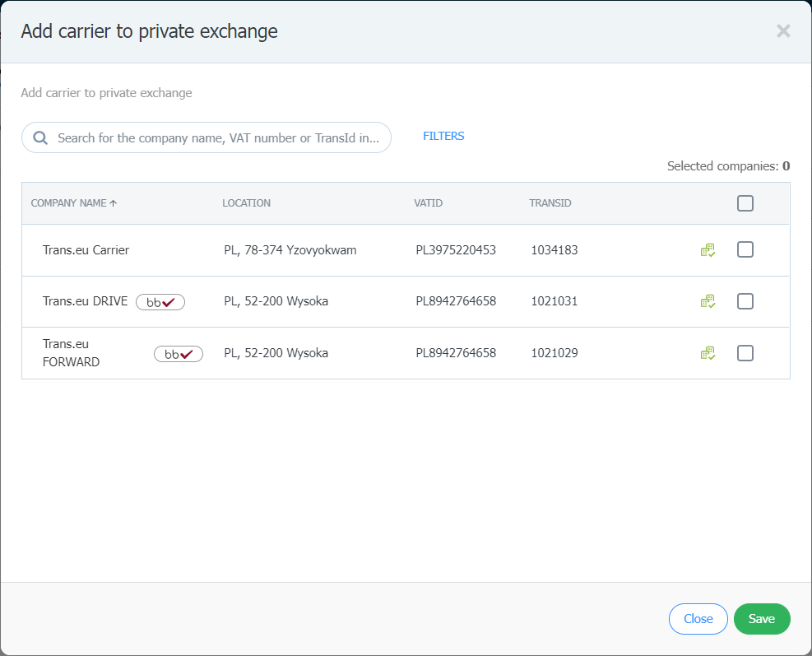Screen dimensions: 812x656
Task: Tick the checkbox in the Trans.eu FORWARD row
Action: 745,353
